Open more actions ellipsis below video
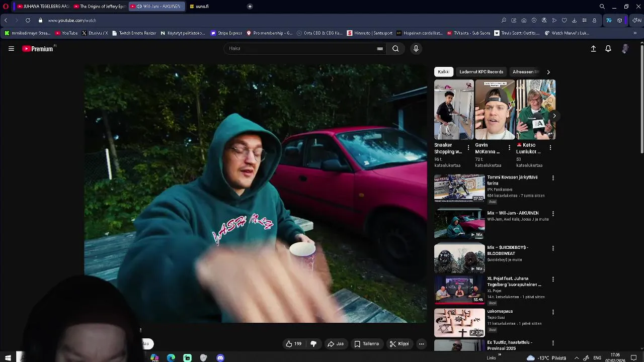644x362 pixels. coord(421,344)
